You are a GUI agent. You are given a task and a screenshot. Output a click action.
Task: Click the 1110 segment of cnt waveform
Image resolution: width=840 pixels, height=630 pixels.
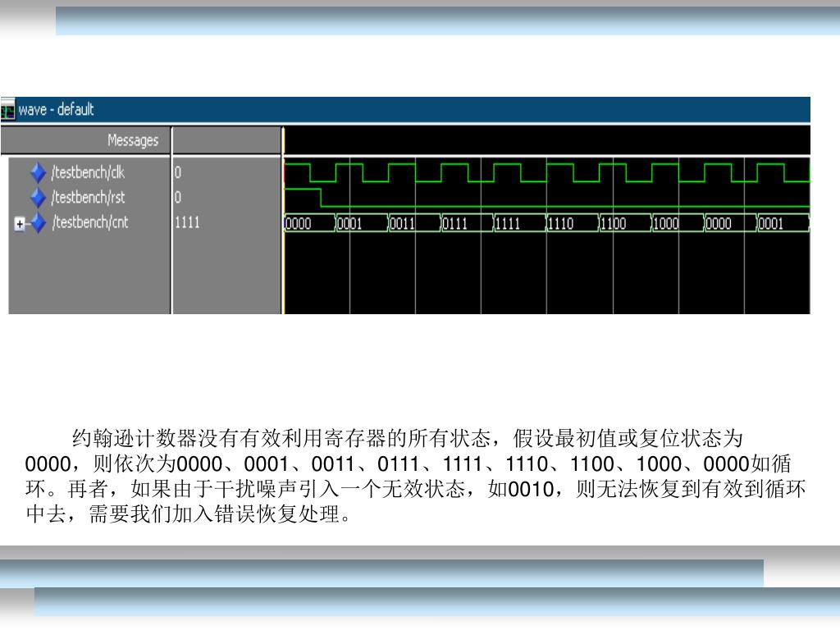(572, 223)
